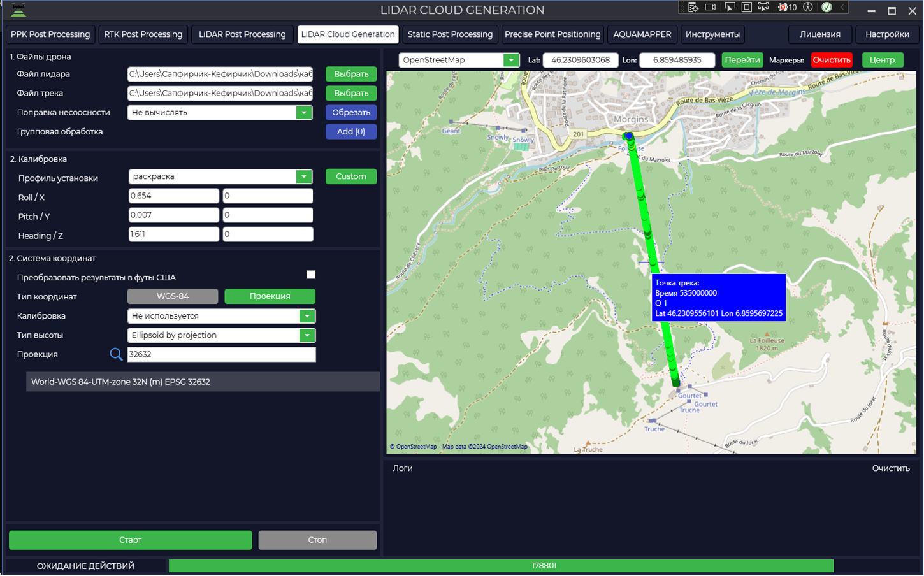
Task: Click the Lat coordinate input field
Action: pos(581,60)
